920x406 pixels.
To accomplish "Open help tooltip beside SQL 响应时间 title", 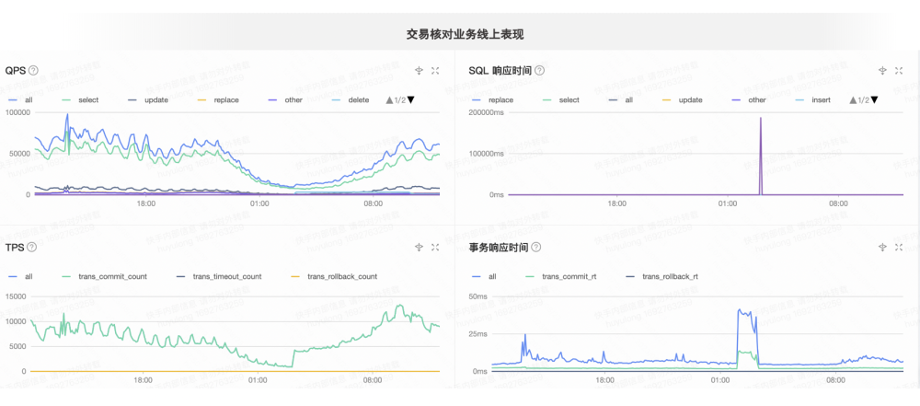I will (539, 70).
